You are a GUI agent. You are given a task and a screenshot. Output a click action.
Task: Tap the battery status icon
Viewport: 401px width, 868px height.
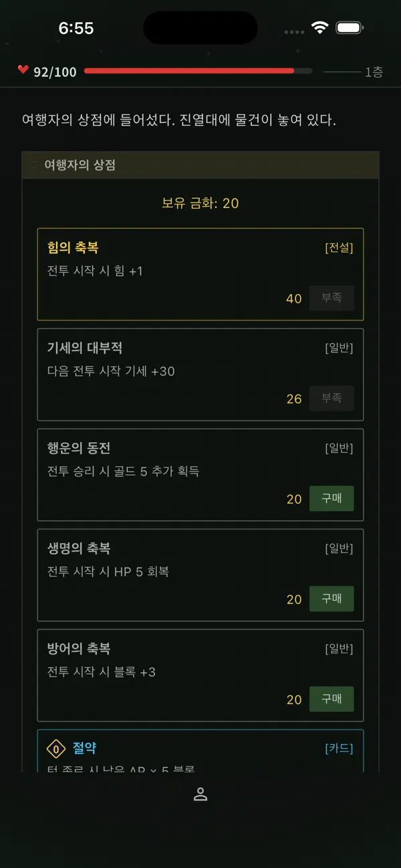click(x=350, y=27)
